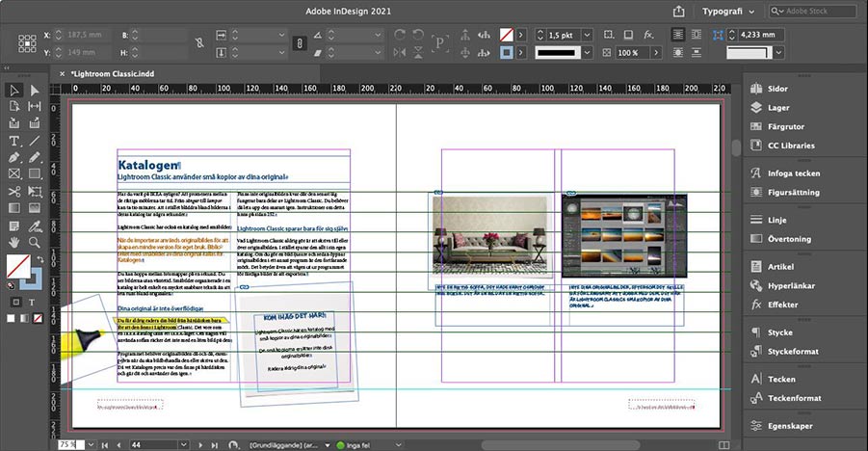Click the Adobe Stock search field
868x451 pixels.
(x=813, y=11)
